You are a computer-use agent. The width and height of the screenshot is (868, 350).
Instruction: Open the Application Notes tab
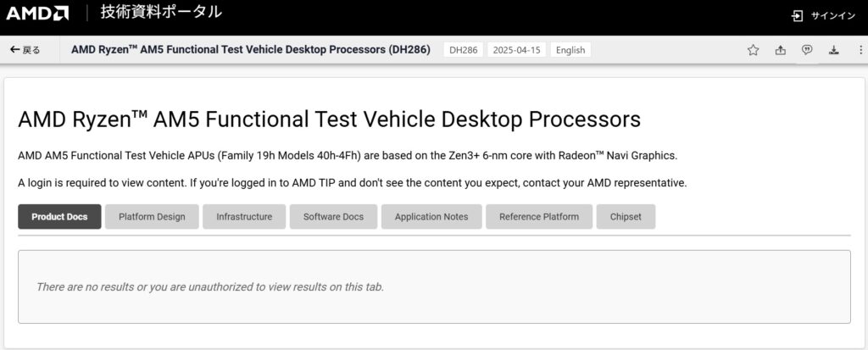(x=431, y=217)
